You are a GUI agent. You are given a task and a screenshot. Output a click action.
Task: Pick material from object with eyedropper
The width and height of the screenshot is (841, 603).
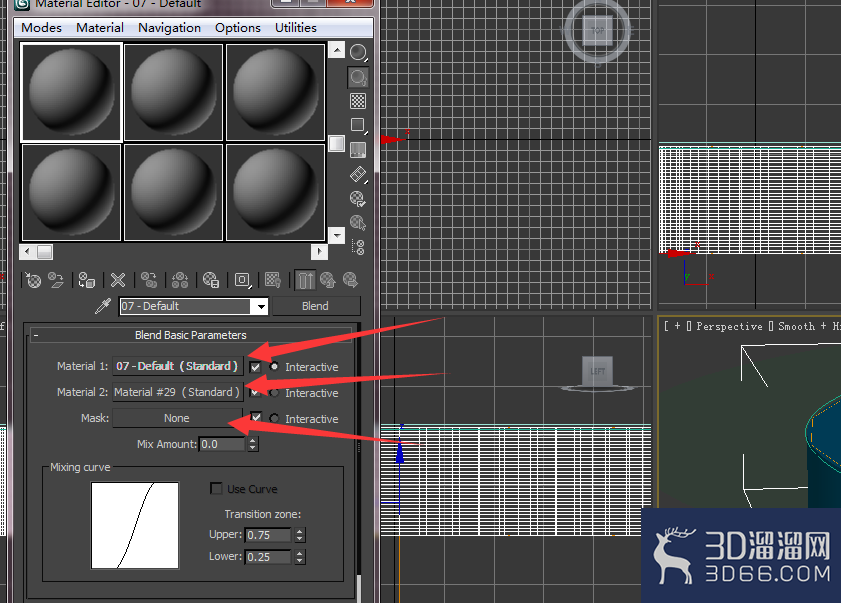pyautogui.click(x=102, y=306)
